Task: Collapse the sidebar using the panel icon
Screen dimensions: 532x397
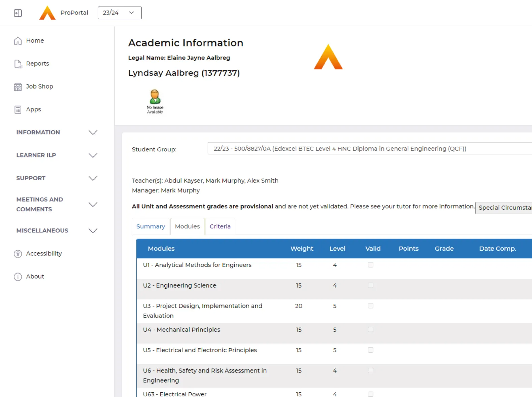Action: click(18, 13)
